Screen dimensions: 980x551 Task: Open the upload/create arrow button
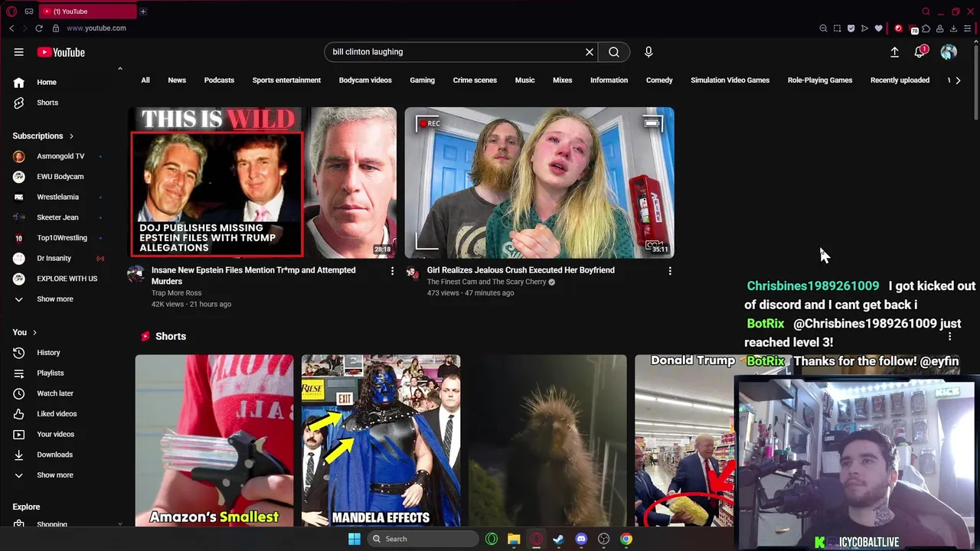tap(894, 52)
